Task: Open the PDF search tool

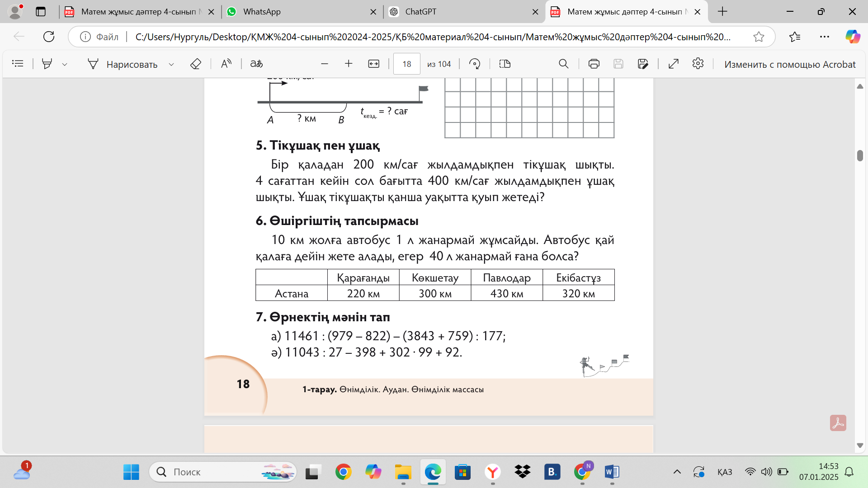Action: coord(563,64)
